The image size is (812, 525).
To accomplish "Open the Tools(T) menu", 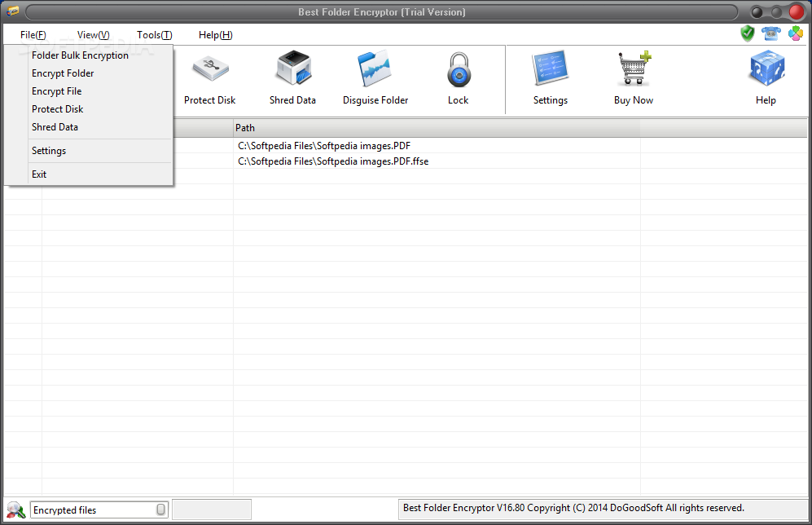I will [x=154, y=35].
